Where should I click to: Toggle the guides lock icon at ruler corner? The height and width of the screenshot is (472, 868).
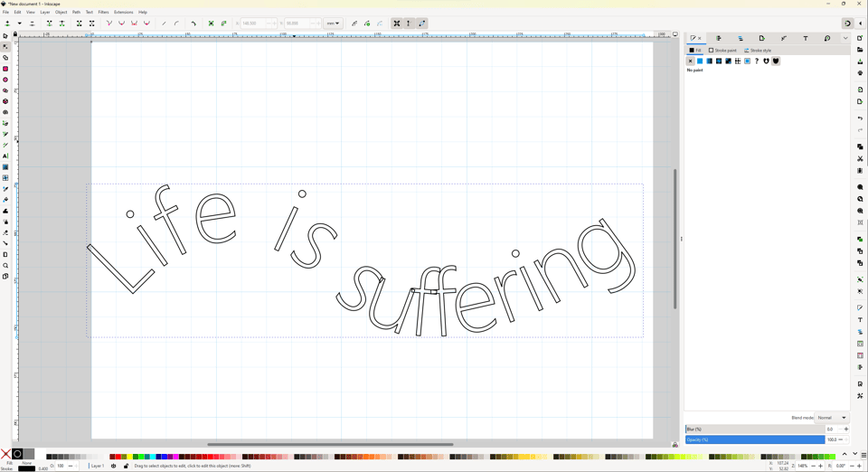point(15,34)
